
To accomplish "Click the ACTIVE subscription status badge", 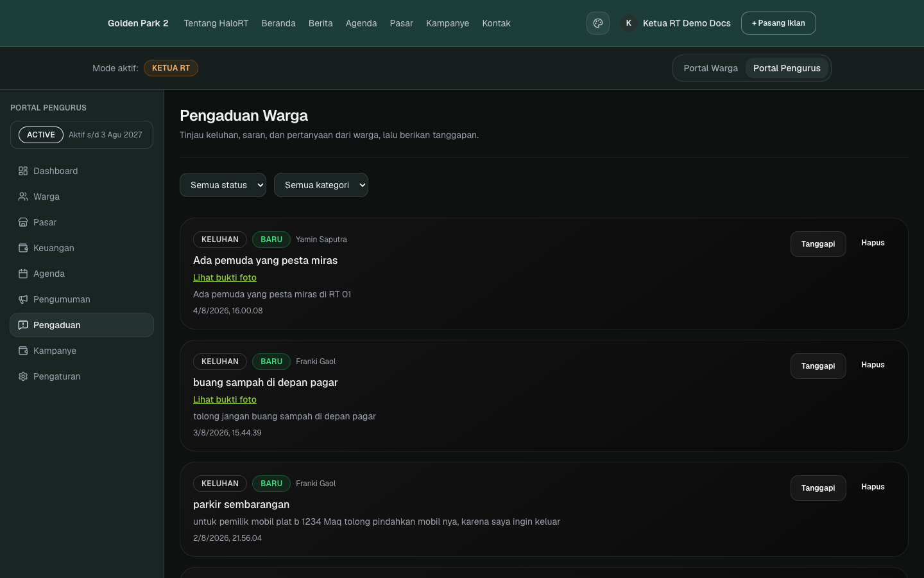I will 41,135.
